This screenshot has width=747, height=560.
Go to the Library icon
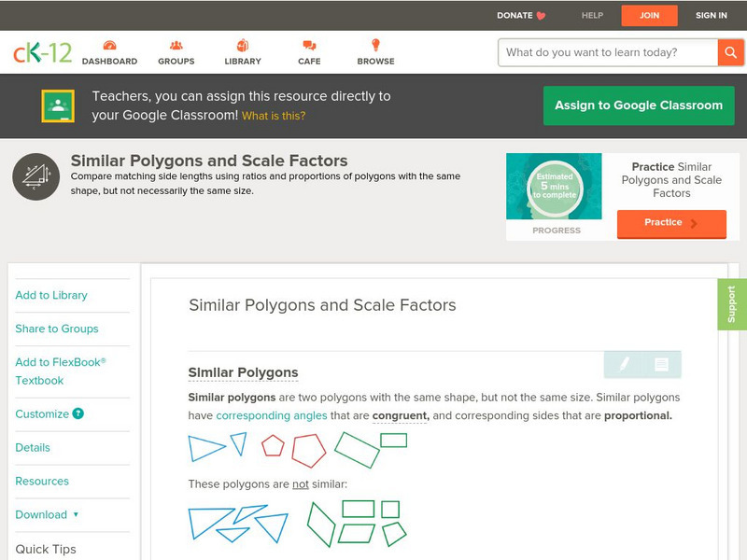pos(243,46)
